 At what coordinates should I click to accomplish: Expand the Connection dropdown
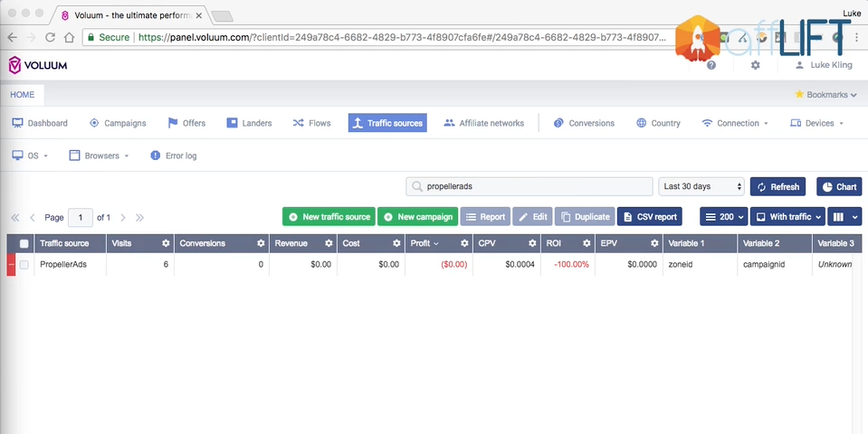pos(735,123)
